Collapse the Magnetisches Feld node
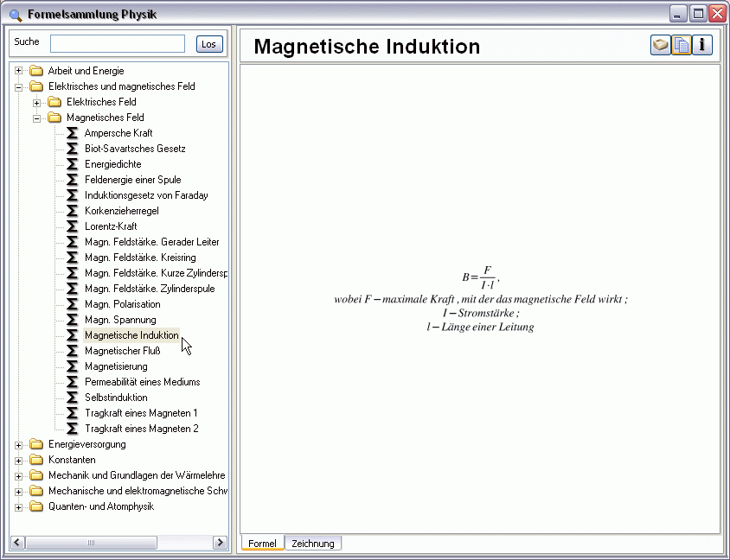Image resolution: width=730 pixels, height=560 pixels. tap(37, 118)
